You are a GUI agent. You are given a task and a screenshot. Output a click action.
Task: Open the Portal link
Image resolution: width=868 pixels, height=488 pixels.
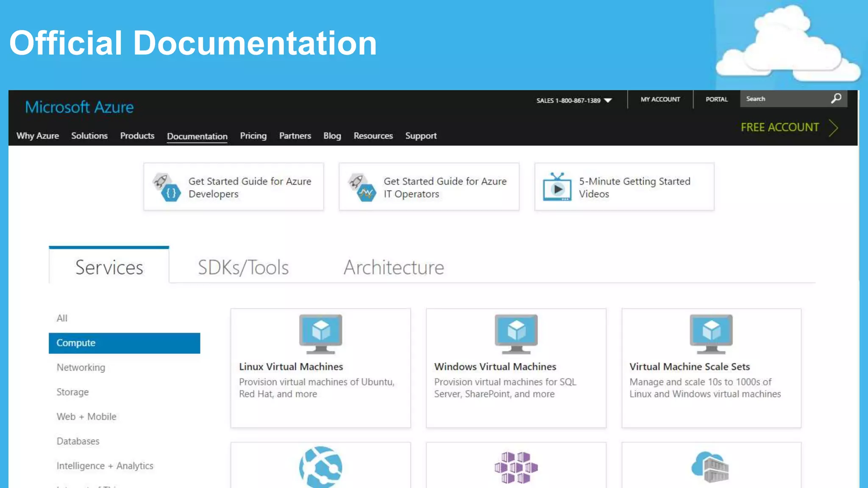pyautogui.click(x=716, y=99)
